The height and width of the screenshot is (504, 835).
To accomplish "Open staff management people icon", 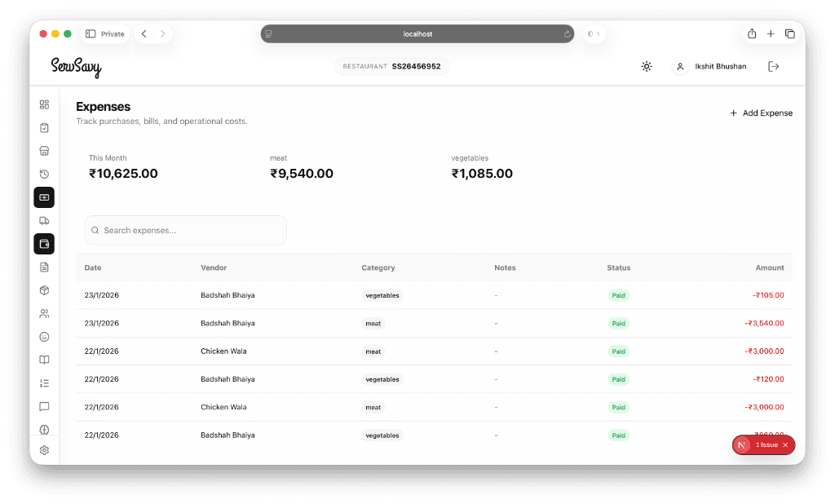I will [44, 313].
